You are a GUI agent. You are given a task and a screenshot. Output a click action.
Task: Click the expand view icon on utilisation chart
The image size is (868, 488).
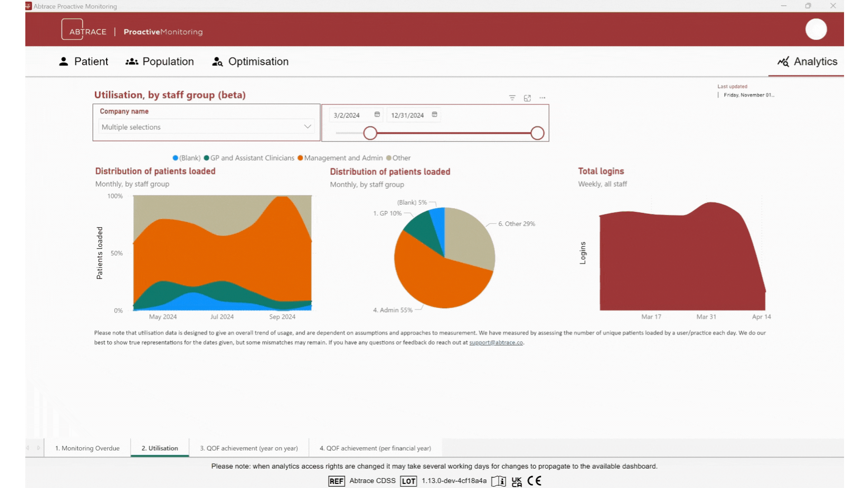tap(527, 97)
